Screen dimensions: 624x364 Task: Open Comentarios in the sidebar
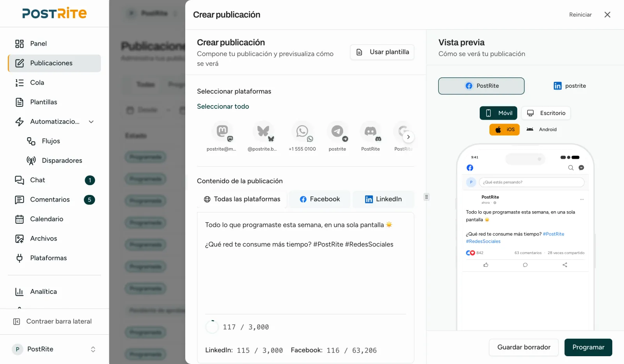(x=54, y=200)
